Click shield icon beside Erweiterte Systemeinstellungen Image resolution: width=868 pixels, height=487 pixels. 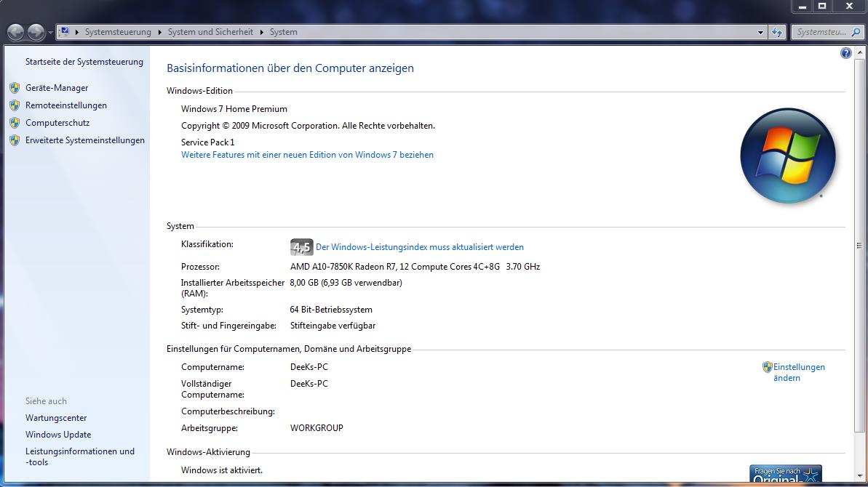pyautogui.click(x=15, y=140)
